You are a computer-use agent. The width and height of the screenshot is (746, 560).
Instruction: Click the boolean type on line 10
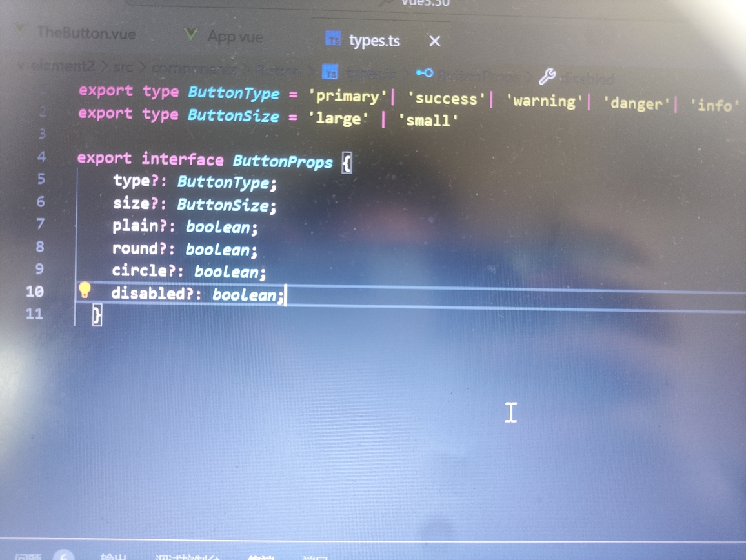coord(244,295)
